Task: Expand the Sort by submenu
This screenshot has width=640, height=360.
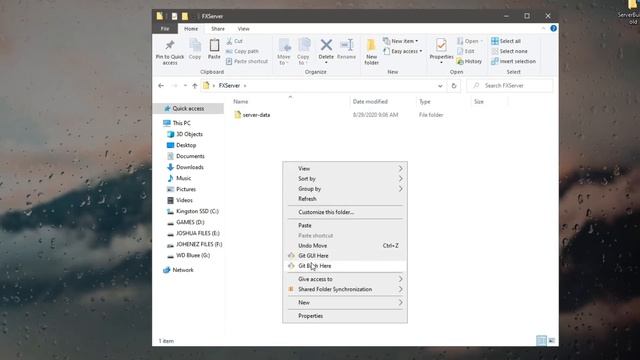Action: (x=345, y=179)
